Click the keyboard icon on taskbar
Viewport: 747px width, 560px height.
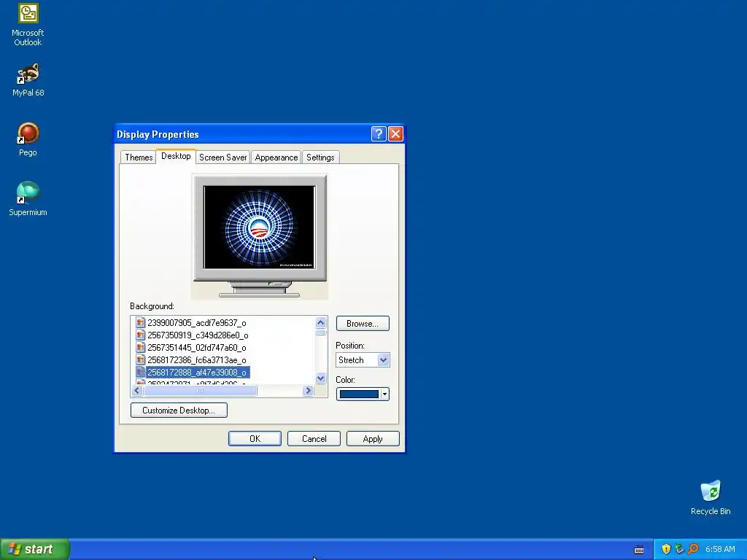(x=639, y=550)
